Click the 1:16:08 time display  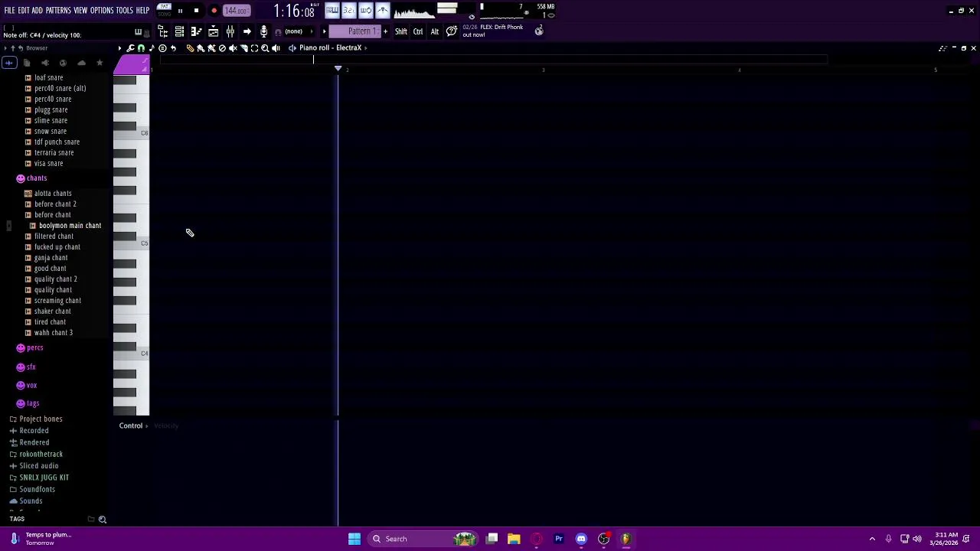(294, 11)
